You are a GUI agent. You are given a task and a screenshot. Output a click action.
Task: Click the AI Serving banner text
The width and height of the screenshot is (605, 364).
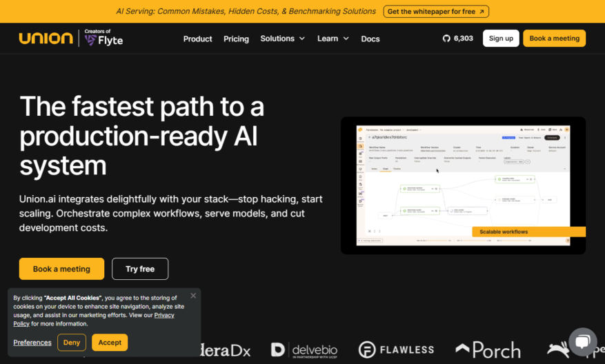[x=246, y=12]
